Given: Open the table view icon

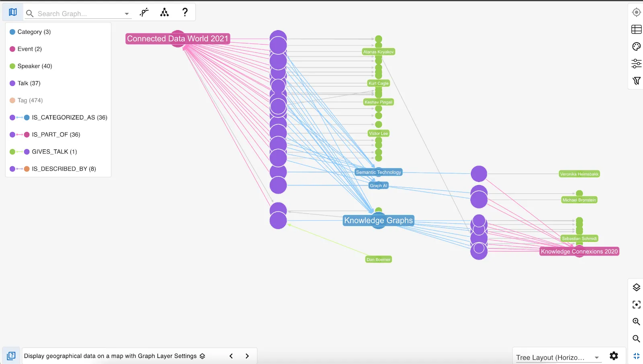Looking at the screenshot, I should (x=636, y=29).
